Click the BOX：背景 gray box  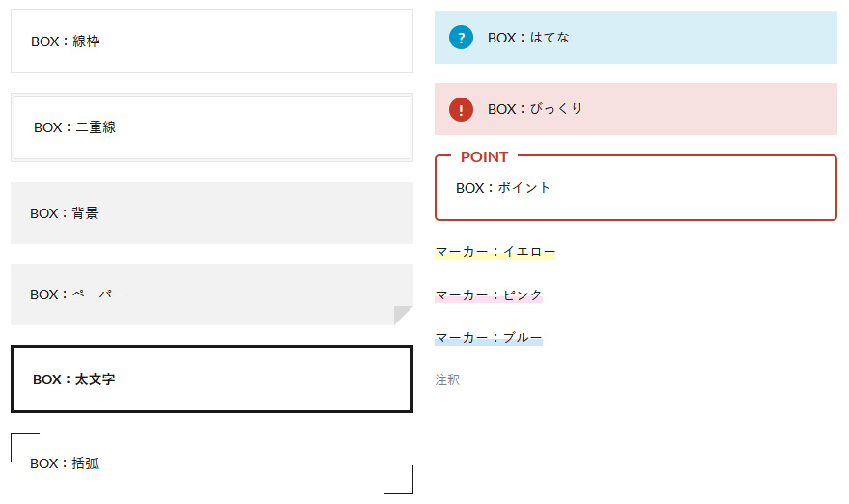[212, 212]
